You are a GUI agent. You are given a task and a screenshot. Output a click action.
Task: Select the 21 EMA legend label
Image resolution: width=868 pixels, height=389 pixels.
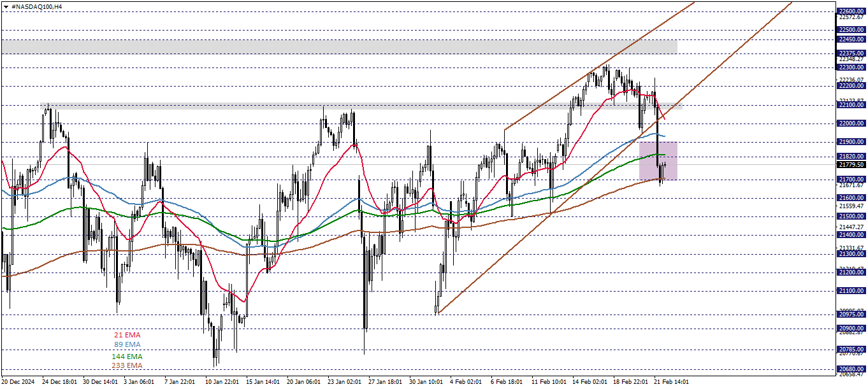coord(127,335)
